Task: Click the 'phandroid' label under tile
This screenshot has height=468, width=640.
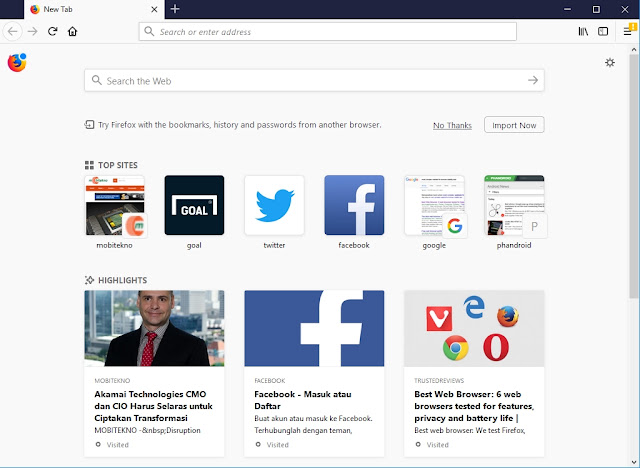Action: 514,245
